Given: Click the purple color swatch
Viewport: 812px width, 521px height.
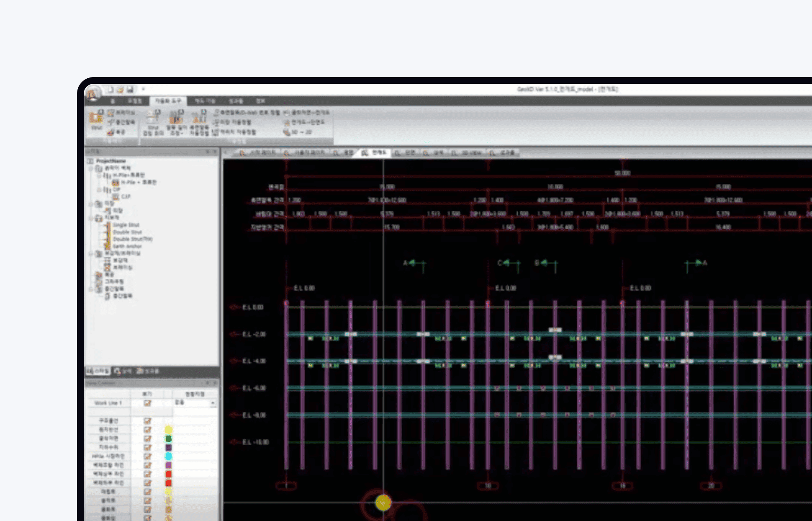Looking at the screenshot, I should tap(169, 465).
